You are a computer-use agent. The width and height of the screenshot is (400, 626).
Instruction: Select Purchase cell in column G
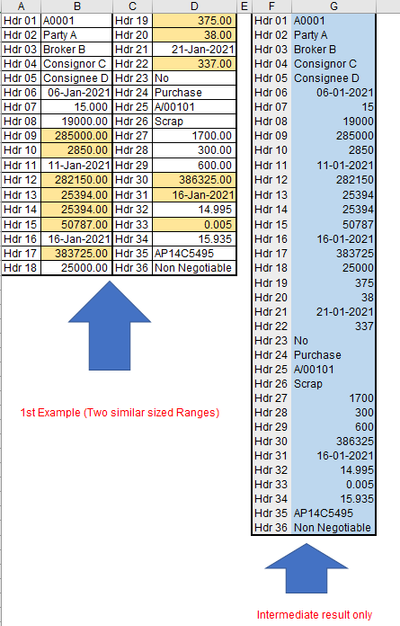tap(333, 355)
